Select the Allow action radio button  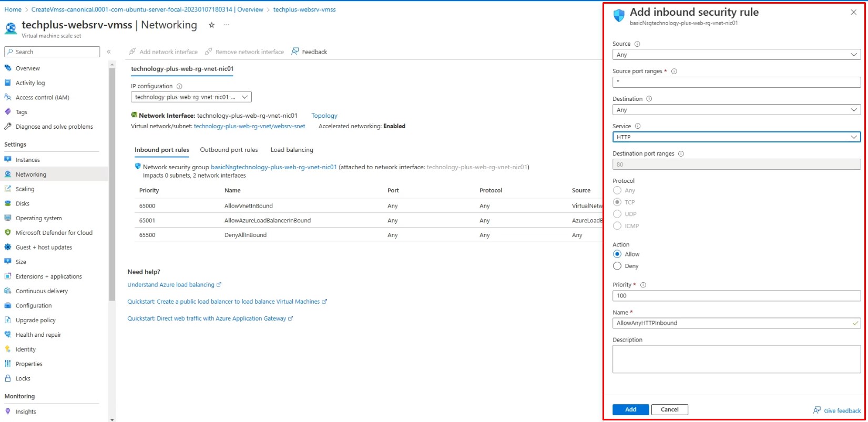[x=617, y=254]
